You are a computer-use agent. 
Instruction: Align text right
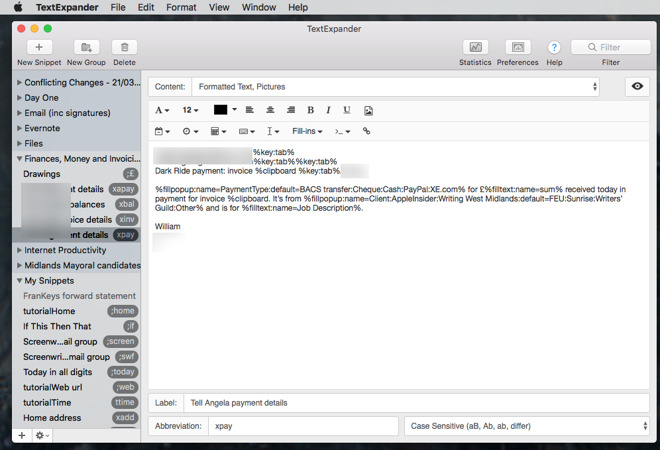291,110
